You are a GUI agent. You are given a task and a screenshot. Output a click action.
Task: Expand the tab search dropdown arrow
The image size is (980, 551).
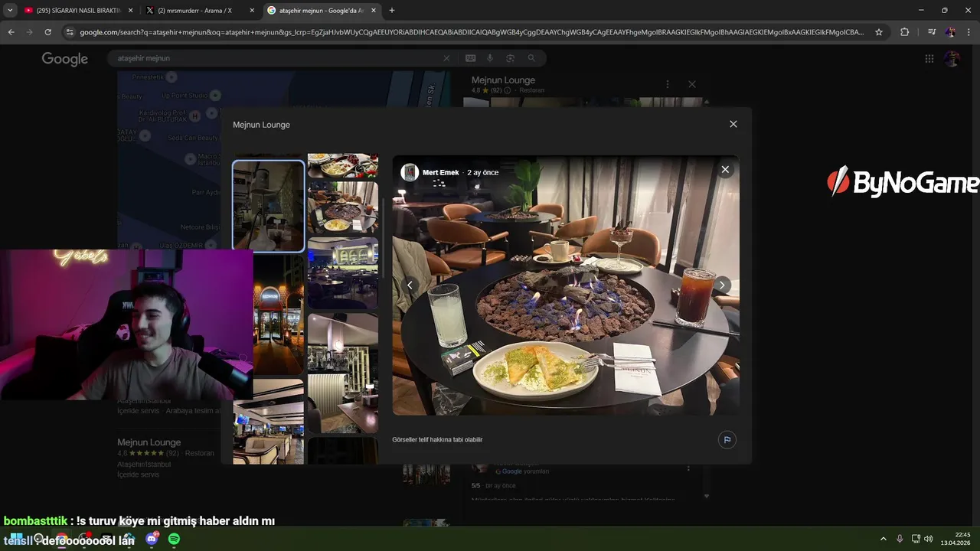click(10, 10)
